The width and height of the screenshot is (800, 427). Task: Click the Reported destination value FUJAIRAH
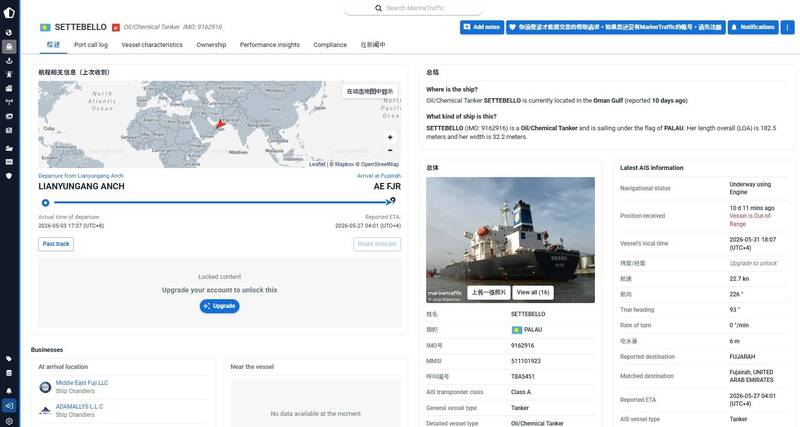(x=742, y=357)
